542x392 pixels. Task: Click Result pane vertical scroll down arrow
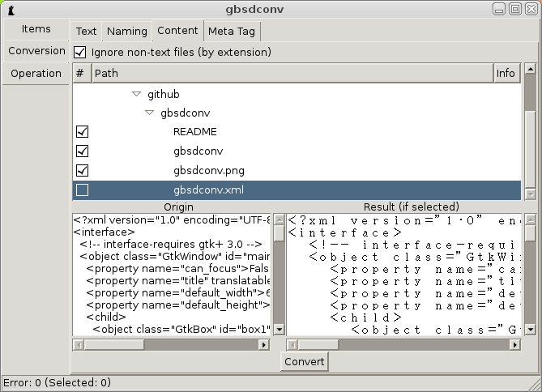530,330
